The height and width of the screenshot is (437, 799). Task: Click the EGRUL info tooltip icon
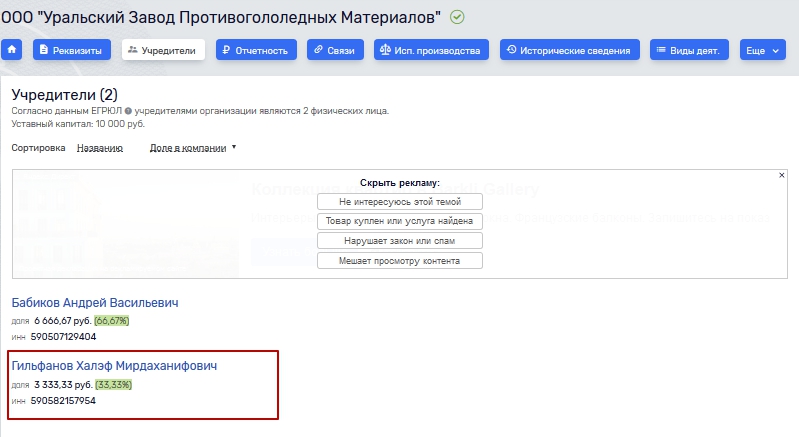click(128, 111)
